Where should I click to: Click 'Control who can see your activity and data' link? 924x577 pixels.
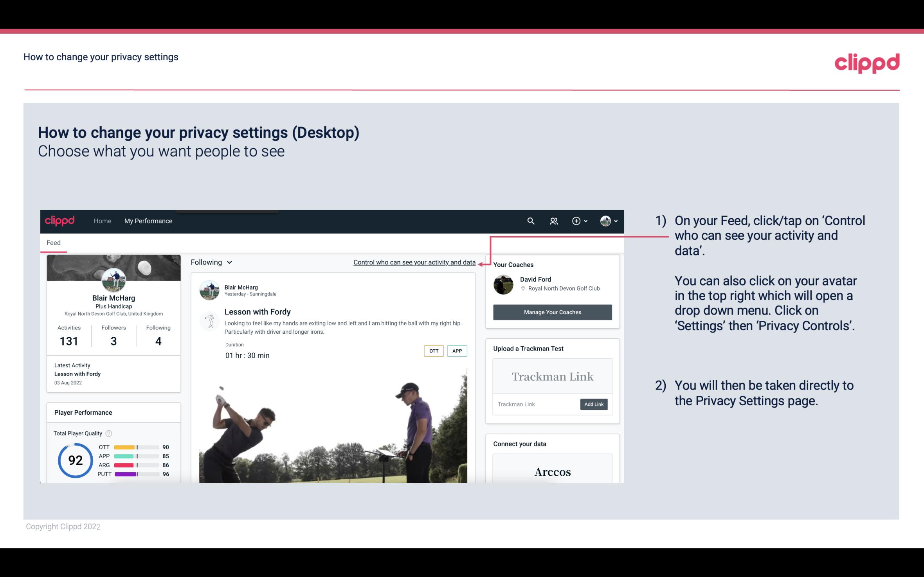tap(414, 262)
